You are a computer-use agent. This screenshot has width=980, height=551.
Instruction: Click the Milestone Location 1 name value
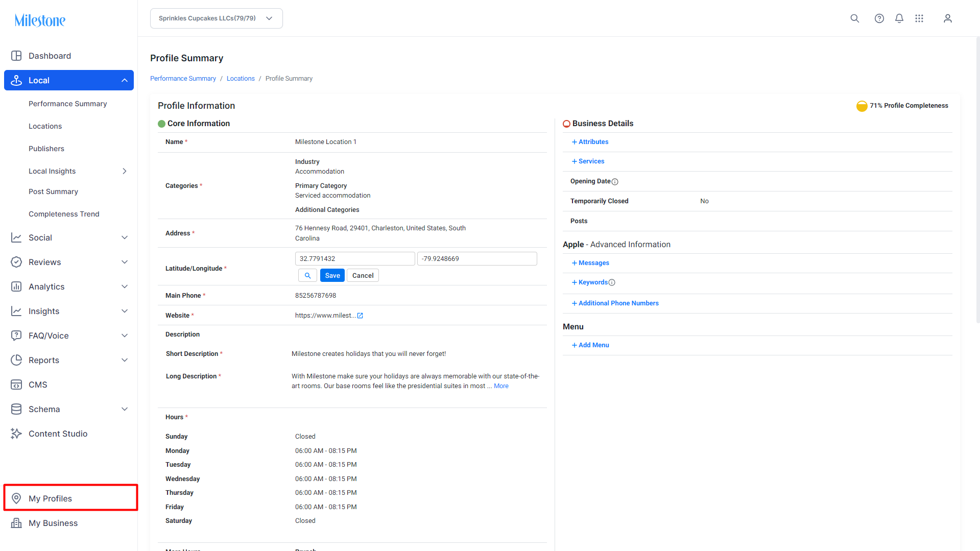tap(326, 142)
